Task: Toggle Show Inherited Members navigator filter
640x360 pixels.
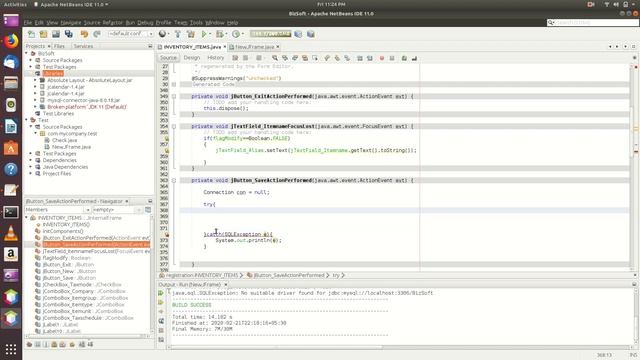Action: click(29, 344)
